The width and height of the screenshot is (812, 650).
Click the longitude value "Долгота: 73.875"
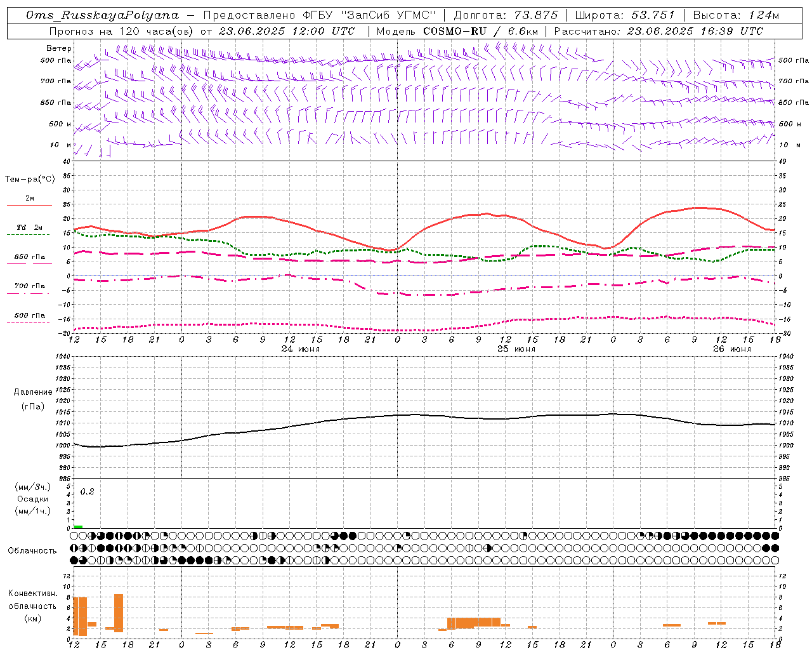coord(506,15)
